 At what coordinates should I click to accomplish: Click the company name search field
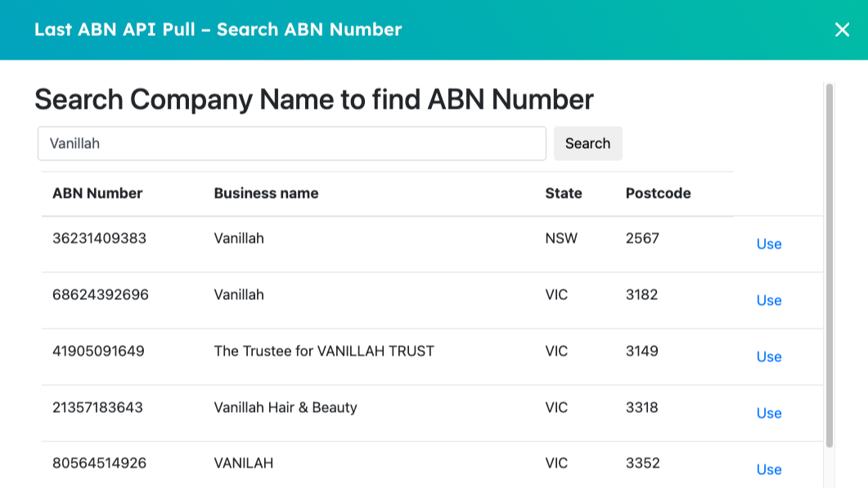pyautogui.click(x=291, y=144)
